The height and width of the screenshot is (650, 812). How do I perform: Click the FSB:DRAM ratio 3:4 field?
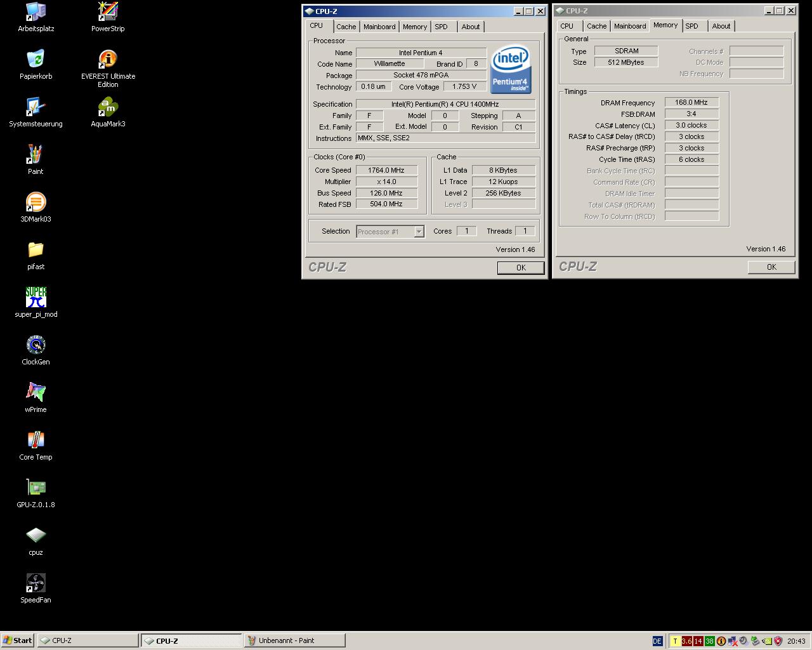(691, 114)
